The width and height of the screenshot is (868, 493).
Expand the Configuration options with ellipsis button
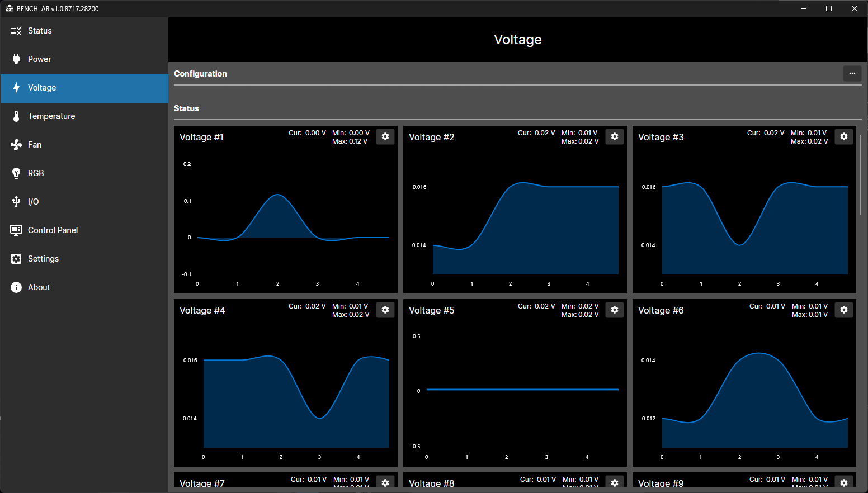click(852, 73)
